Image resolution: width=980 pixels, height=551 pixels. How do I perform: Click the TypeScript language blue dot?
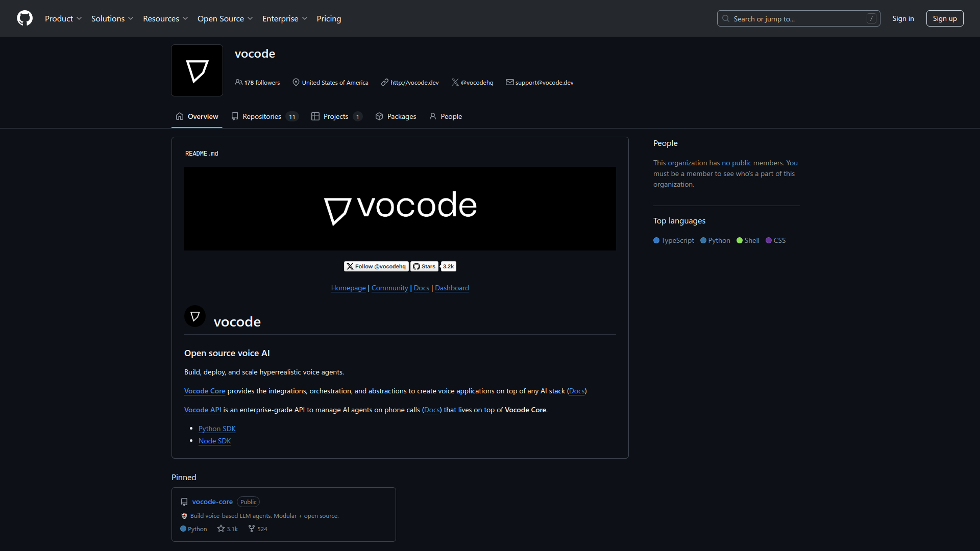[x=656, y=240]
